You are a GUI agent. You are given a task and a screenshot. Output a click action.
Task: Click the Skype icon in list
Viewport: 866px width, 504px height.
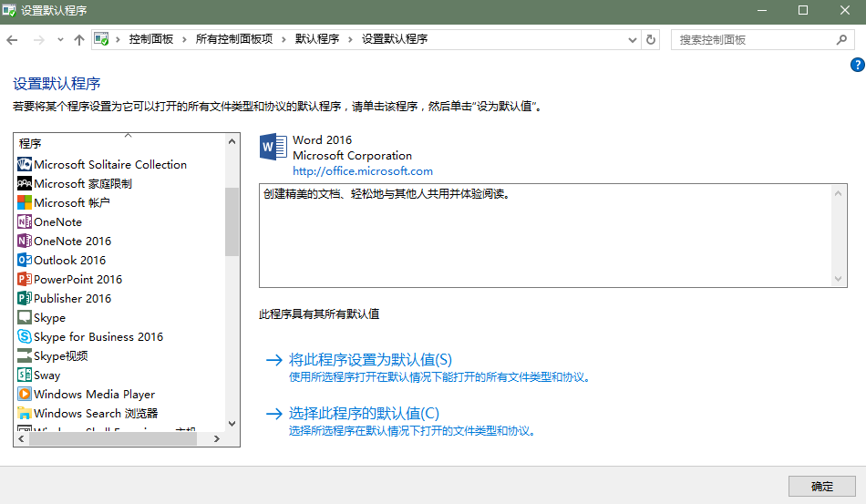pyautogui.click(x=25, y=317)
